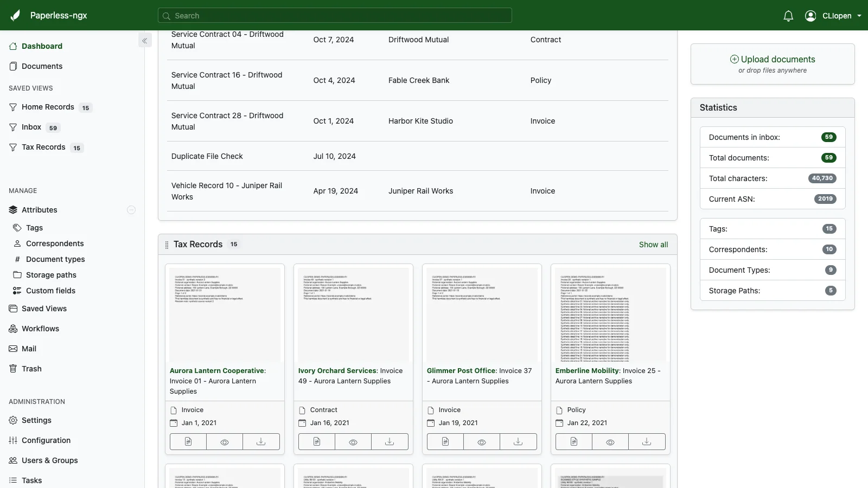
Task: Filter by Aurora Lantern Cooperative correspondent
Action: tap(217, 371)
